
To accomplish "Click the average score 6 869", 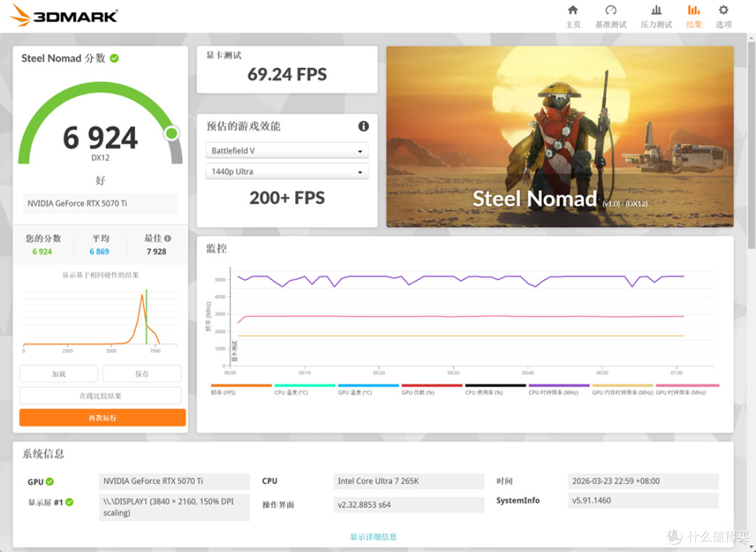I will point(99,251).
